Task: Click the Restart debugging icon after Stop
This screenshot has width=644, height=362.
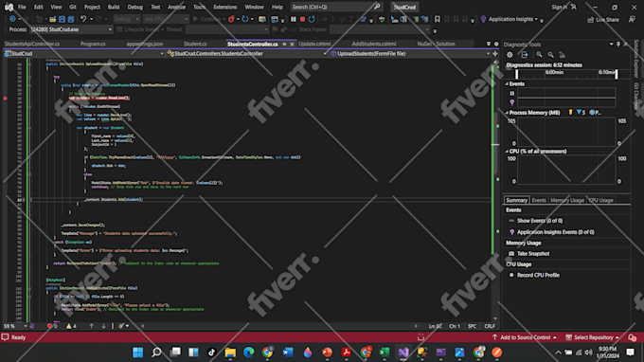Action: coord(312,19)
